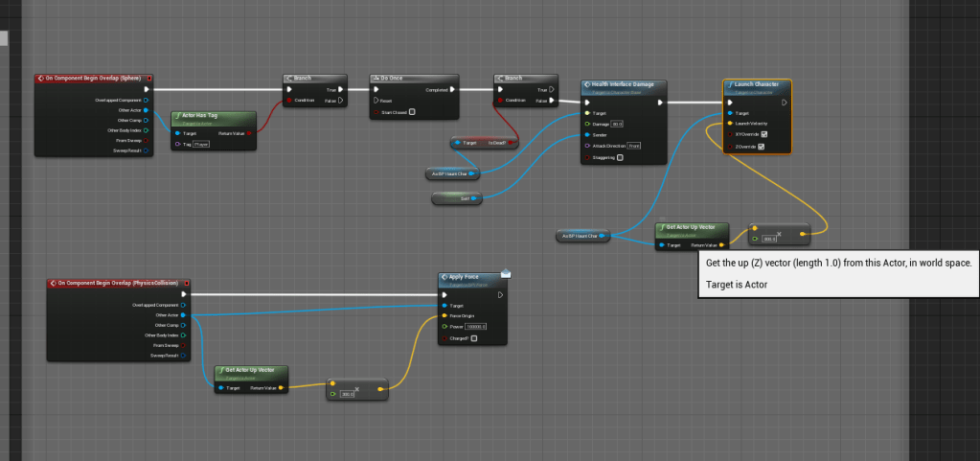Check the Start Closed box on Do Once
Viewport: 980px width, 461px height.
tap(412, 112)
